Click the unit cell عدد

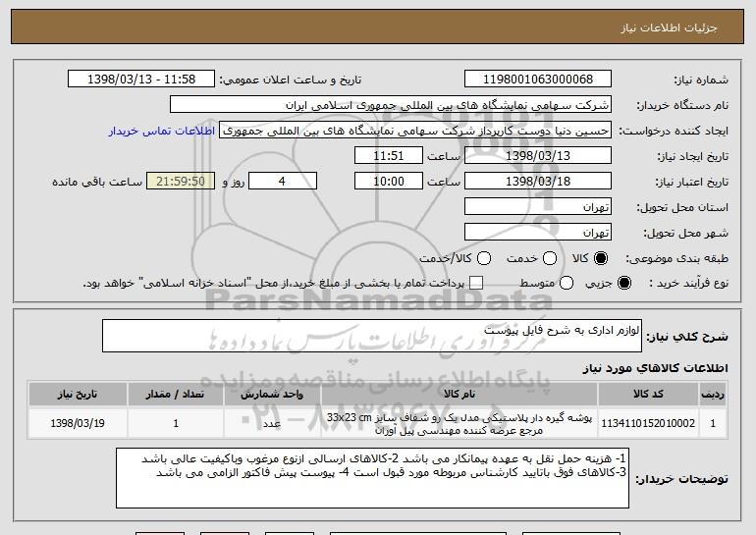pos(272,423)
